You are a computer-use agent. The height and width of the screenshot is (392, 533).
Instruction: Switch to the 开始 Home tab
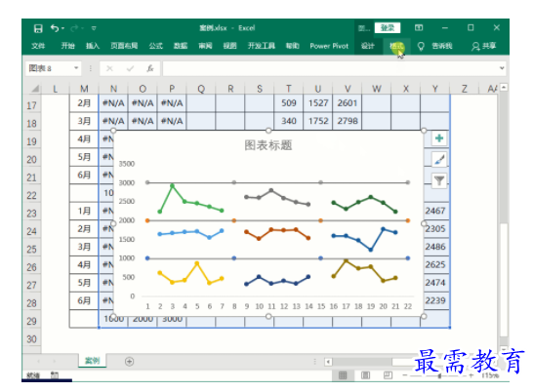67,46
